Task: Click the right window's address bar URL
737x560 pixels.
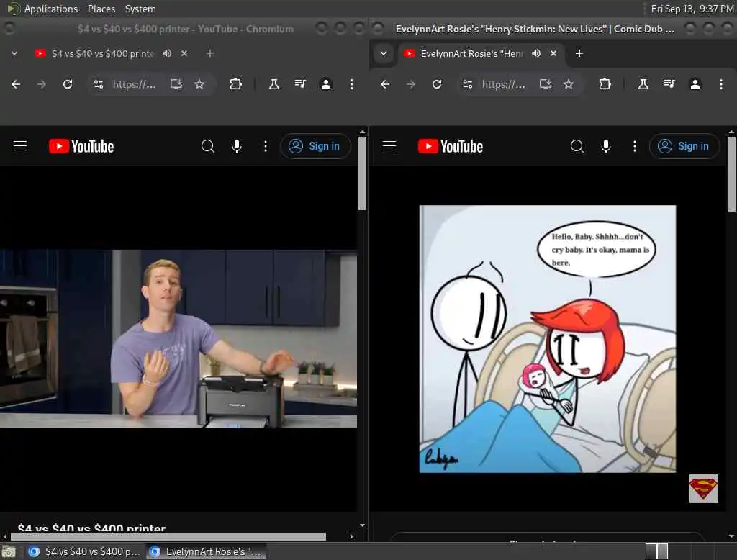Action: 503,84
